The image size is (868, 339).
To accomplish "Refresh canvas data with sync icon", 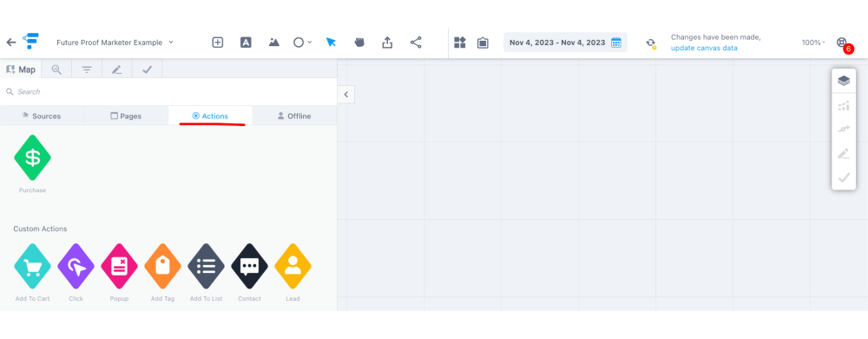I will click(x=651, y=43).
